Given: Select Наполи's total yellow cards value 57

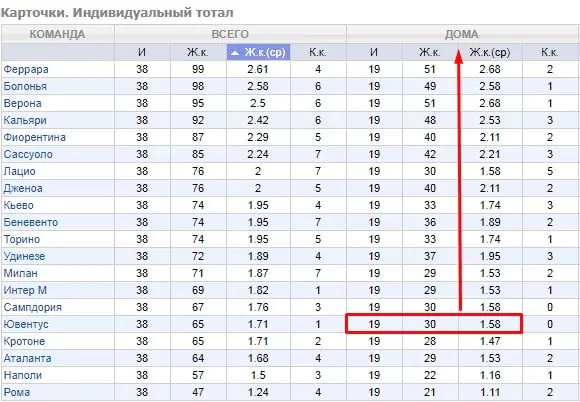Looking at the screenshot, I should pos(198,375).
